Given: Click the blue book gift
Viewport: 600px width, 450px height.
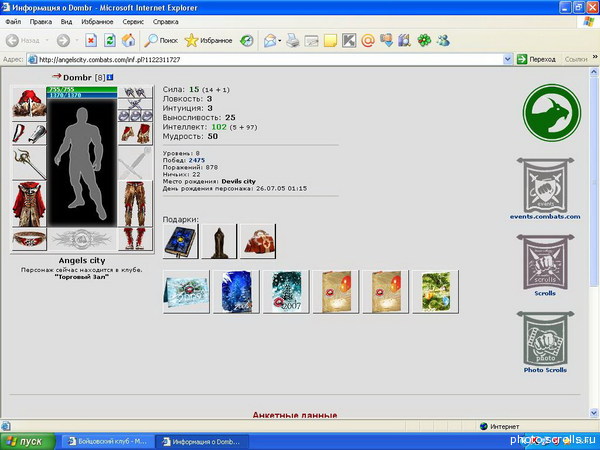Looking at the screenshot, I should [x=180, y=241].
